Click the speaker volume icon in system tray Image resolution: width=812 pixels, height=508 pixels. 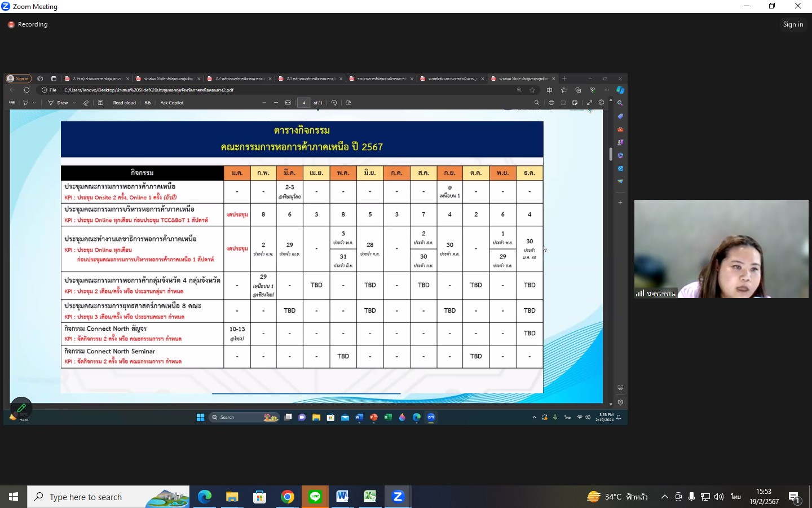719,497
